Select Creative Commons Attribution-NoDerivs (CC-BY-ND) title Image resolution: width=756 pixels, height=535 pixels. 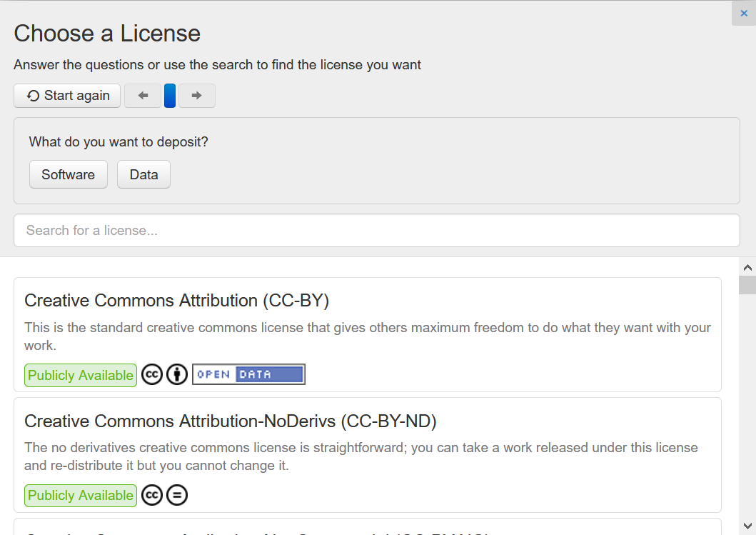coord(231,421)
